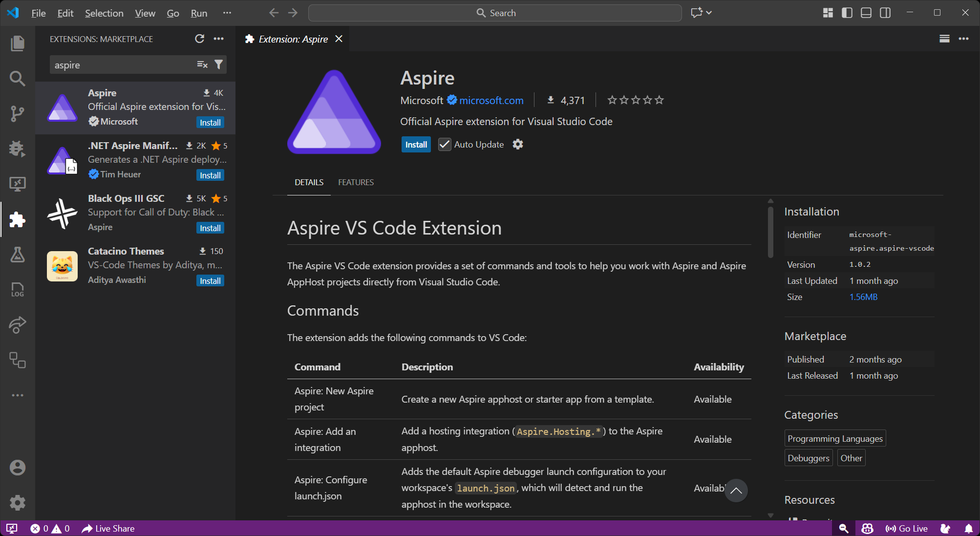980x536 pixels.
Task: Open the extension search filter icon
Action: pyautogui.click(x=218, y=64)
